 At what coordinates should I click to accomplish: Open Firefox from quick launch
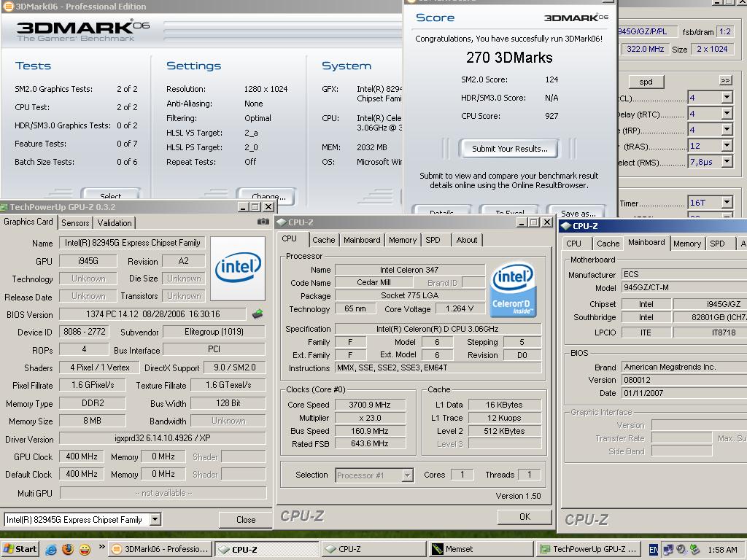(x=68, y=549)
